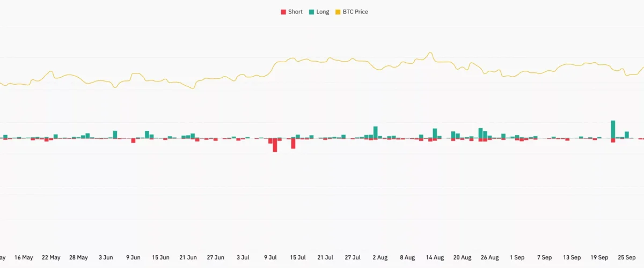
Task: Select the tallest green Long bar in late September
Action: tap(613, 129)
